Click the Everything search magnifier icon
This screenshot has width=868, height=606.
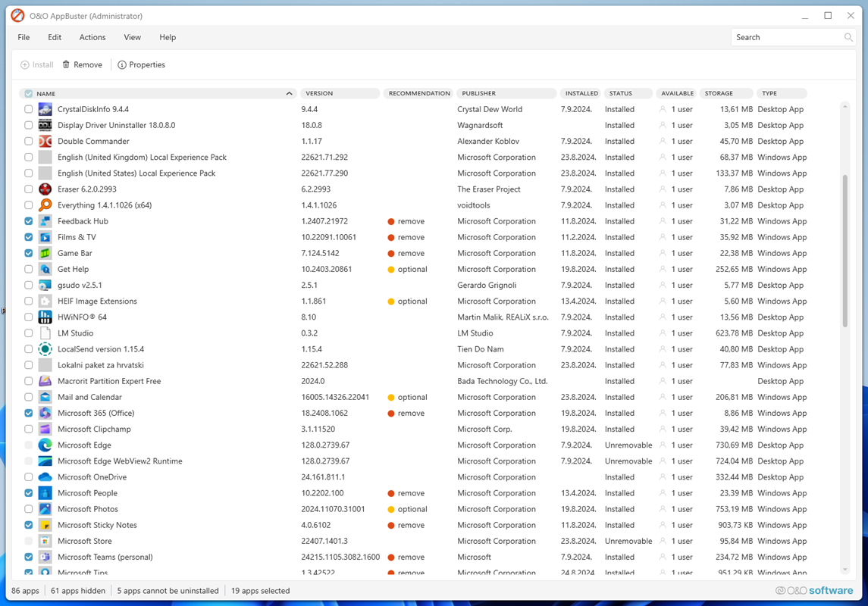tap(45, 205)
